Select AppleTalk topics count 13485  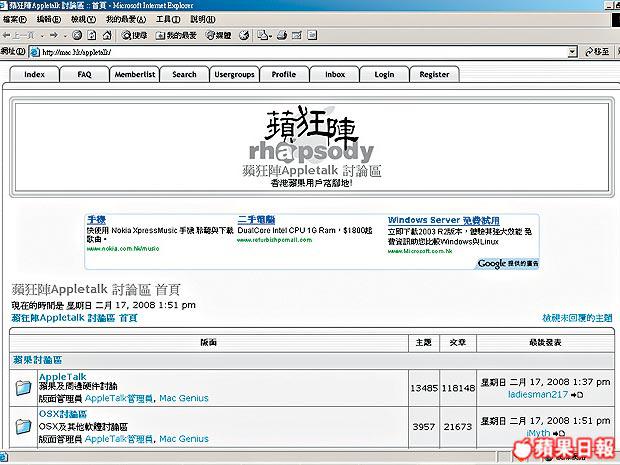[x=424, y=388]
